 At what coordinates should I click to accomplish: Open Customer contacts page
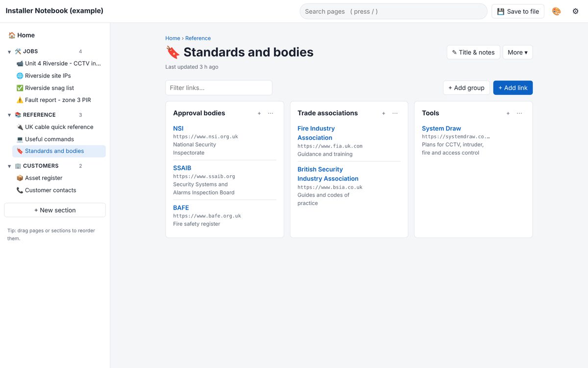[x=59, y=190]
